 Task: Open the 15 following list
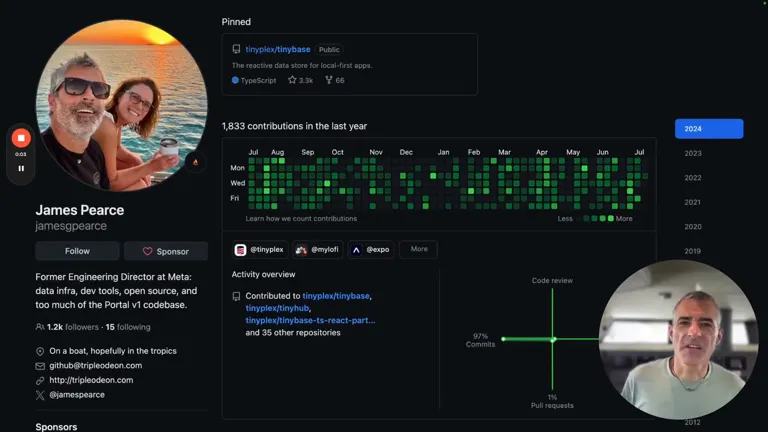click(128, 327)
